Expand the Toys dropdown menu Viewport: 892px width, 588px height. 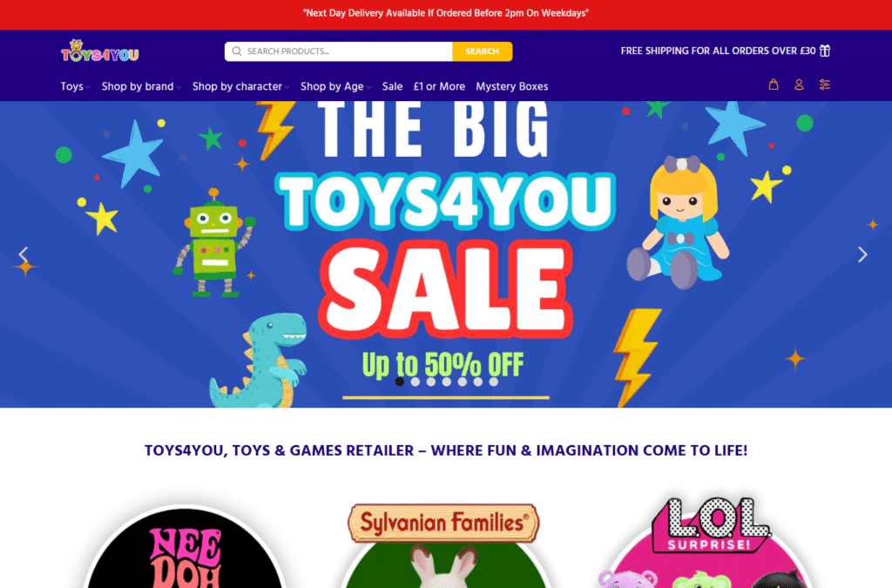click(75, 86)
